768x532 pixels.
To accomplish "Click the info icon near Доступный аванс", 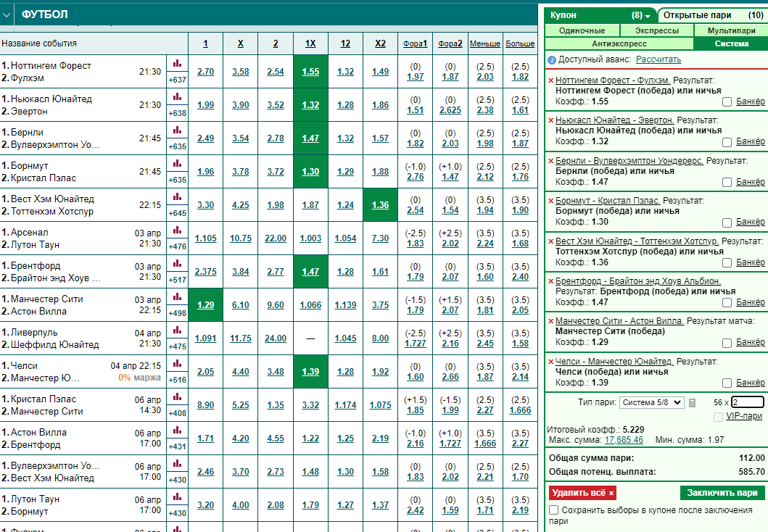I will tap(551, 60).
